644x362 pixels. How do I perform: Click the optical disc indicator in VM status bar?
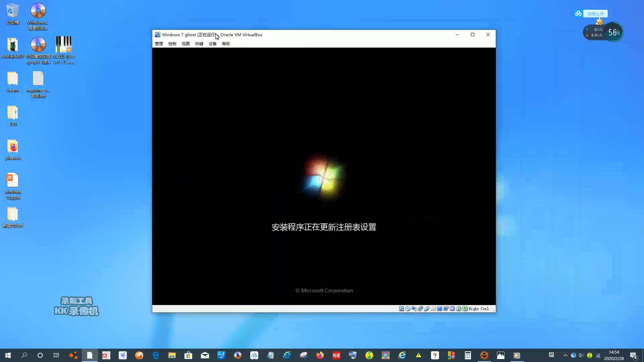(408, 309)
